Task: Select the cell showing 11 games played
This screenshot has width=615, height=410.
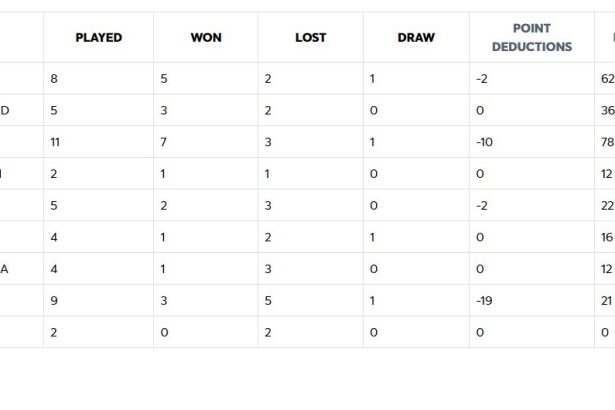Action: click(x=55, y=142)
